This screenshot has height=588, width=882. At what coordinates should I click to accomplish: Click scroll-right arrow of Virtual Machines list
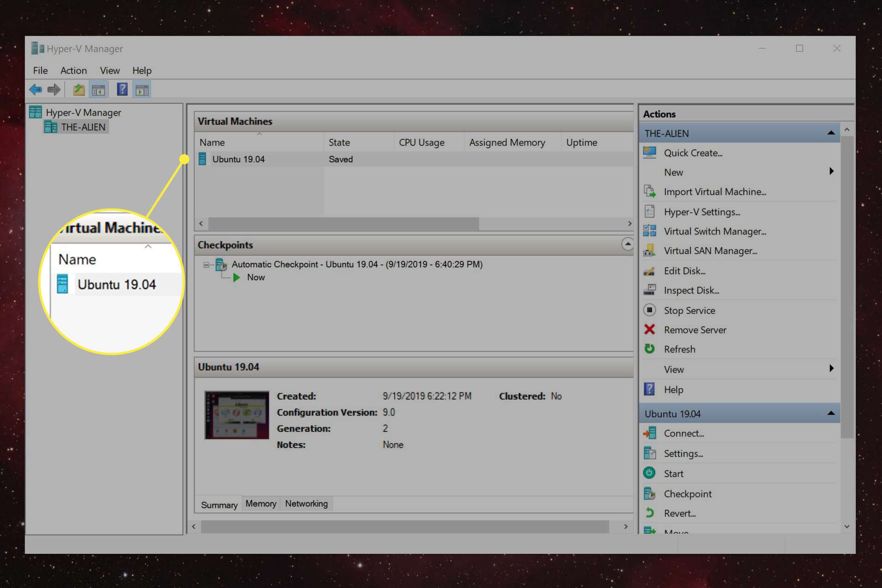(x=629, y=223)
